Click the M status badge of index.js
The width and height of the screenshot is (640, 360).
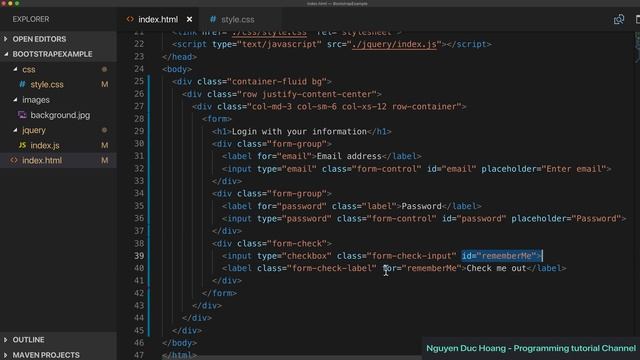point(105,145)
